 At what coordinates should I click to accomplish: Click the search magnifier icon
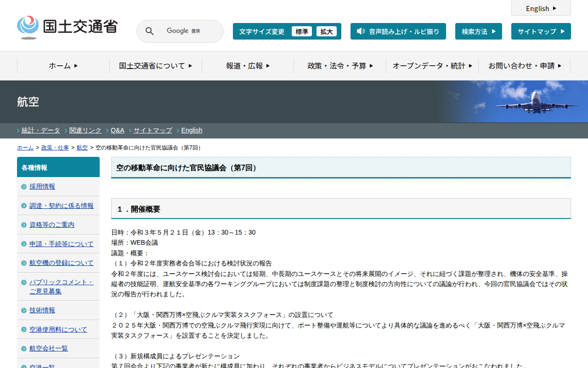(149, 31)
